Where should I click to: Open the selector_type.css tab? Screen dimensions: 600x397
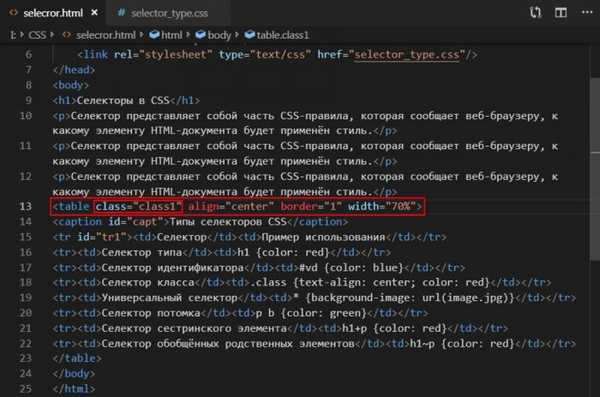[x=170, y=13]
